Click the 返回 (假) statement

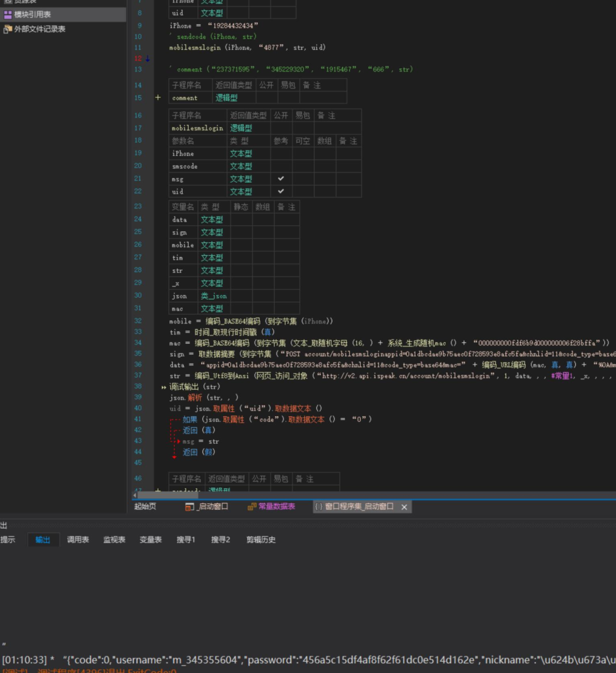pos(199,452)
